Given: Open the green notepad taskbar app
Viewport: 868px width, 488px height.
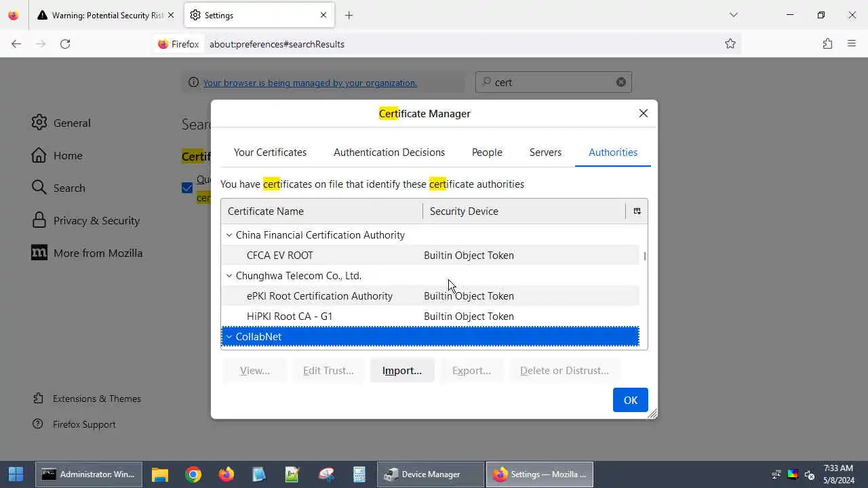Looking at the screenshot, I should click(x=292, y=474).
